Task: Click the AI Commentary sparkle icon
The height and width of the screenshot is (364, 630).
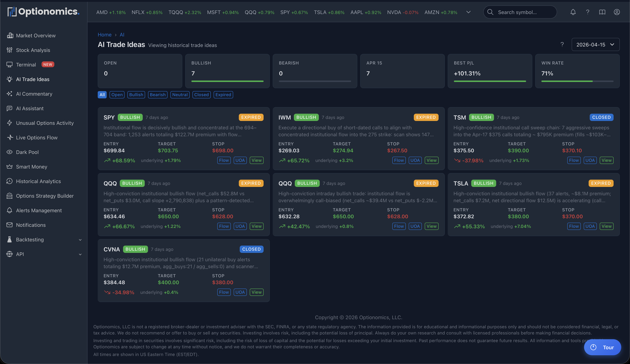Action: tap(9, 94)
